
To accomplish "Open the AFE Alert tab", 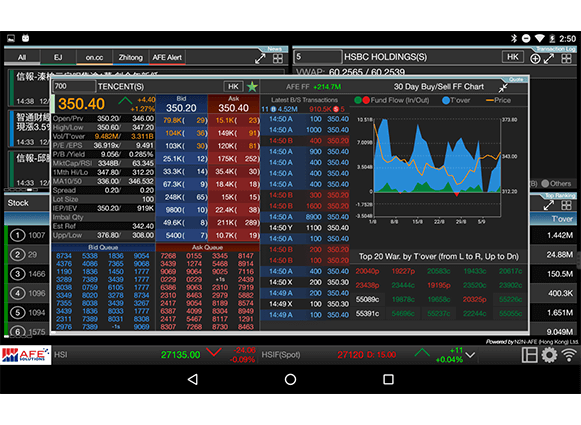I will pyautogui.click(x=167, y=57).
